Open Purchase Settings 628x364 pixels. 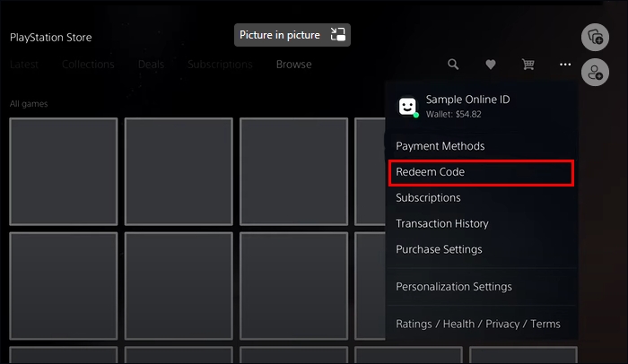coord(439,249)
